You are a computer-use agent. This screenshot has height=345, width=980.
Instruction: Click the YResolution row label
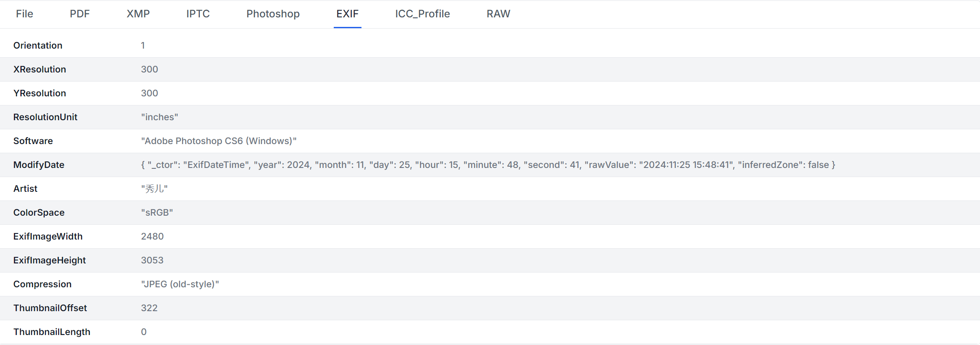pyautogui.click(x=39, y=93)
